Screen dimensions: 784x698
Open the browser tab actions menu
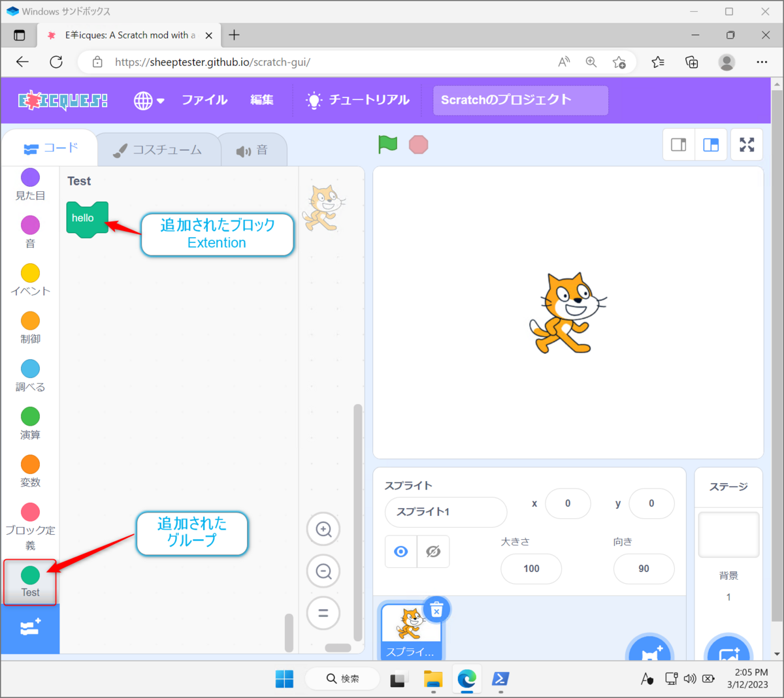click(x=19, y=35)
